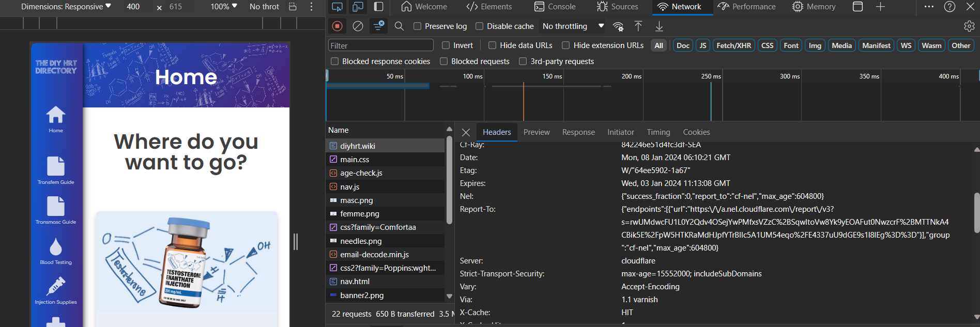Open the 100% zoom dropdown
The width and height of the screenshot is (980, 327).
click(x=224, y=7)
